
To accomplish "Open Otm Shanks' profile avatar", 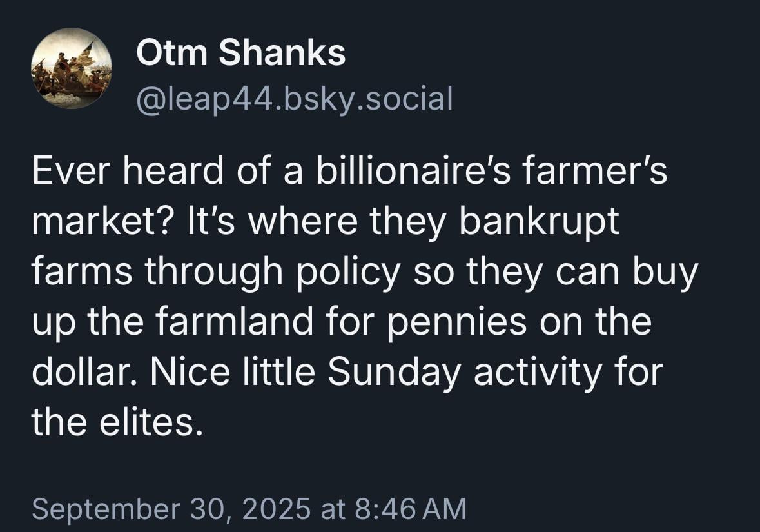I will click(x=72, y=68).
